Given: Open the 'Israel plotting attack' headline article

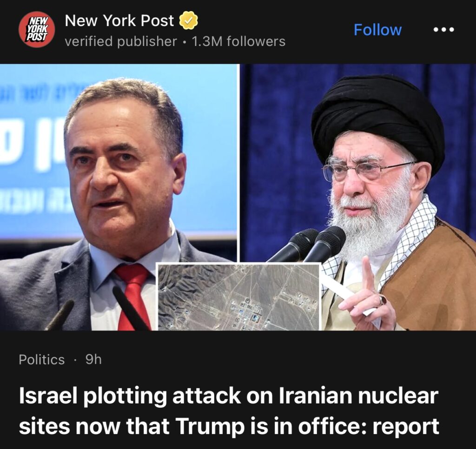Looking at the screenshot, I should pyautogui.click(x=229, y=411).
